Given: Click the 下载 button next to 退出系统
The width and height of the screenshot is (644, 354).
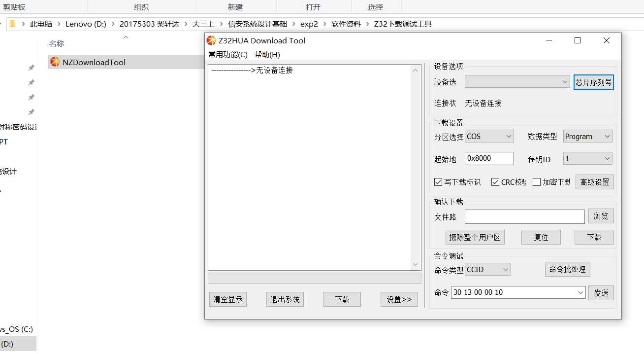Looking at the screenshot, I should pos(342,299).
